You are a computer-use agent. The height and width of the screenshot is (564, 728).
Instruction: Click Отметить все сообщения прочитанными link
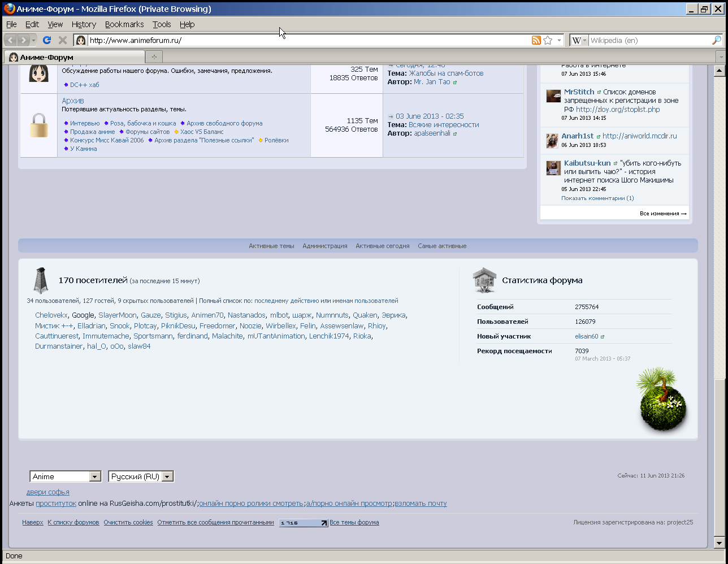coord(215,523)
